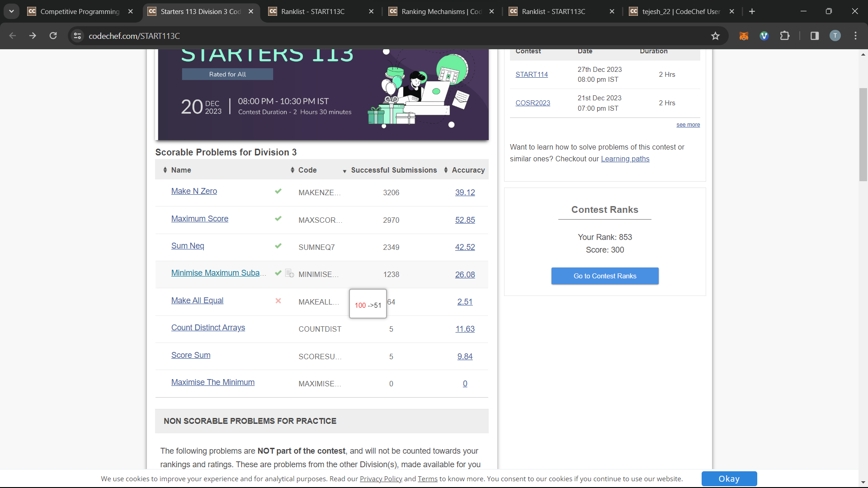The width and height of the screenshot is (868, 488).
Task: Toggle the browser side panel icon
Action: click(815, 36)
